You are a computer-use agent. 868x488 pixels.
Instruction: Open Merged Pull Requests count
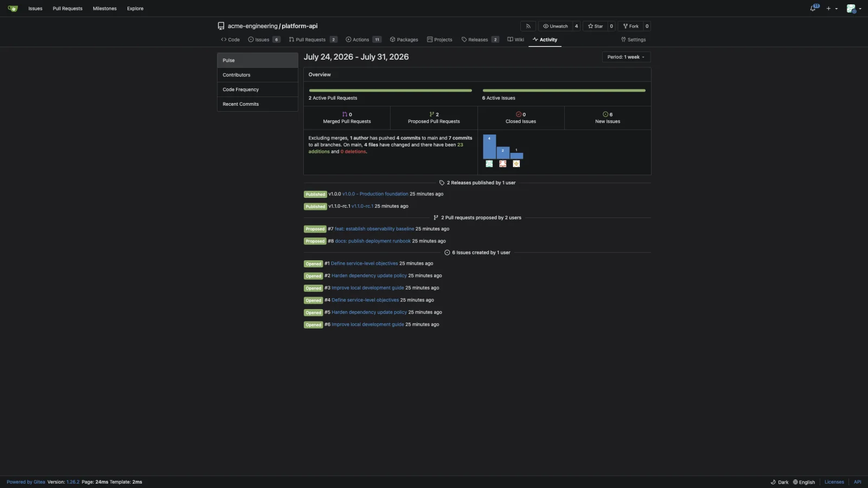coord(347,118)
